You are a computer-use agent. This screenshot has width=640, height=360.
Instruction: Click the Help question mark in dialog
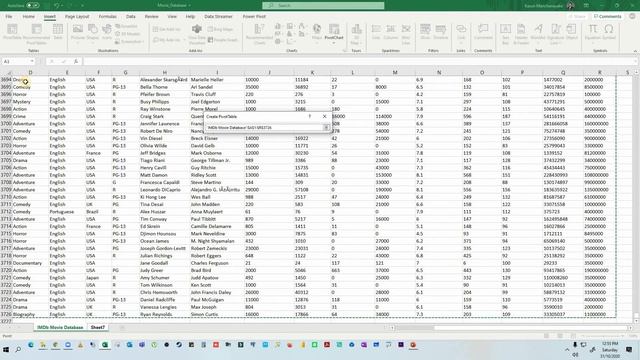pyautogui.click(x=310, y=116)
